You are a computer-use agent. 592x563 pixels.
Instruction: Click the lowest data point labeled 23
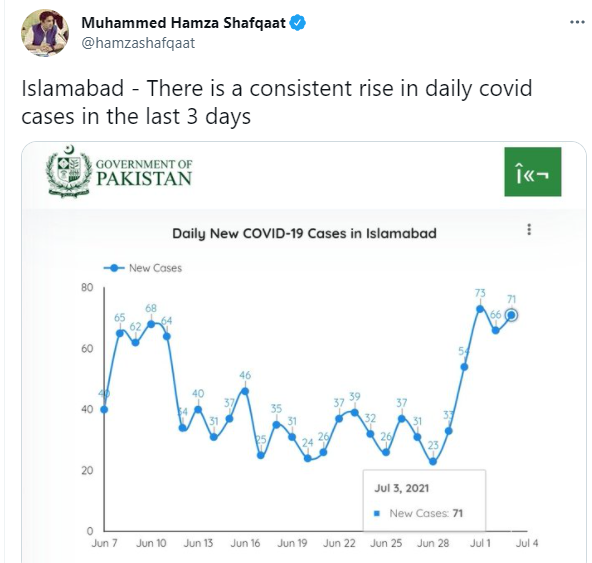pos(433,461)
